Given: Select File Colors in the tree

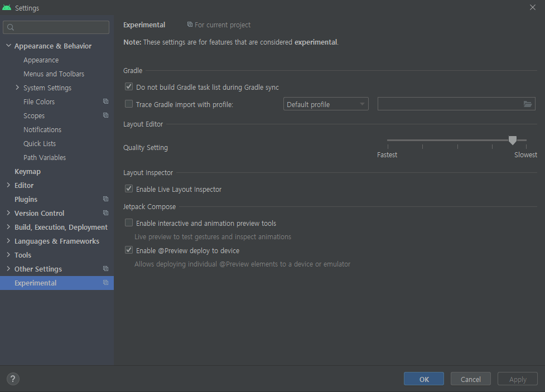Looking at the screenshot, I should (x=39, y=102).
